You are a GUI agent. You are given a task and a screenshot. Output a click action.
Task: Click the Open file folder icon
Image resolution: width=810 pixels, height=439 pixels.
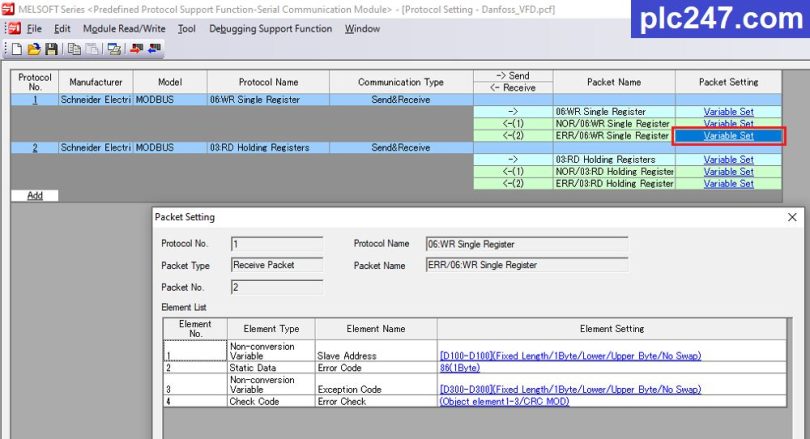coord(33,48)
